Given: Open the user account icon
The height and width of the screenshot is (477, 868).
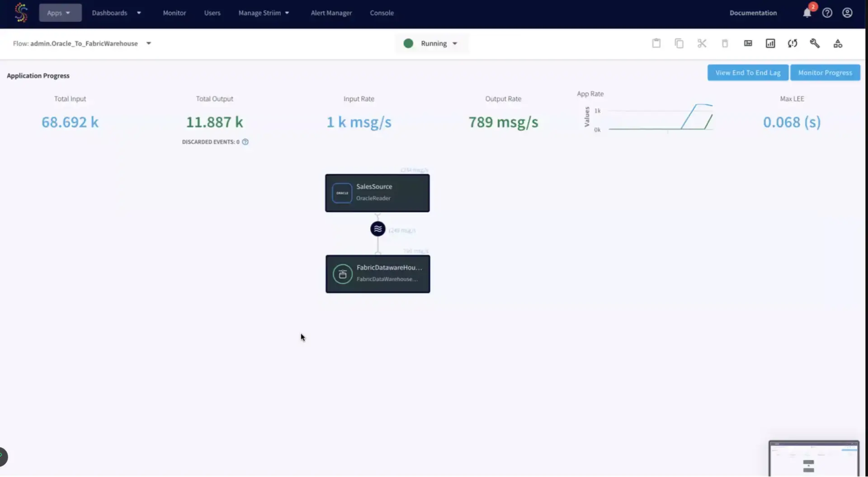Looking at the screenshot, I should point(847,13).
